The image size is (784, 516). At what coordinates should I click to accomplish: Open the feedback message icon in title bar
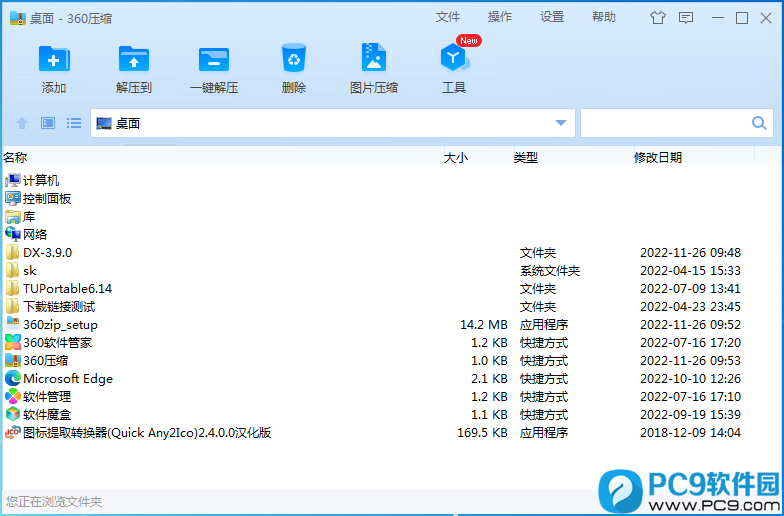tap(686, 18)
